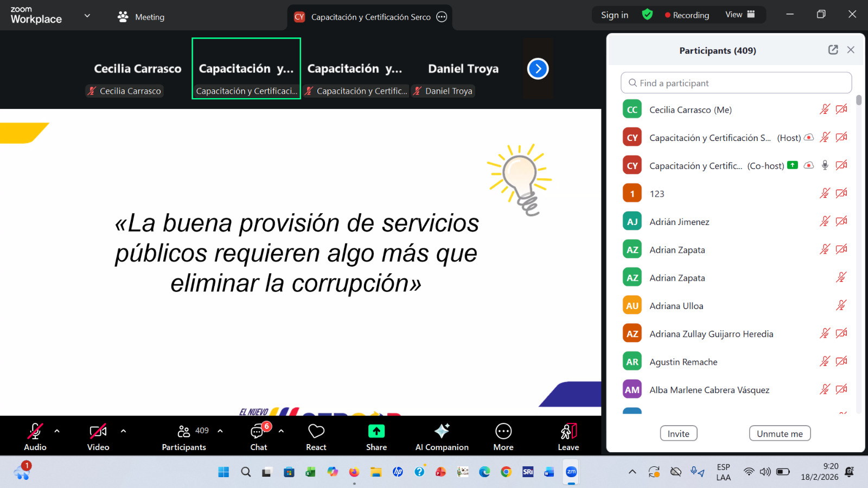Image resolution: width=868 pixels, height=488 pixels.
Task: Click the green Share screen icon
Action: [x=376, y=431]
